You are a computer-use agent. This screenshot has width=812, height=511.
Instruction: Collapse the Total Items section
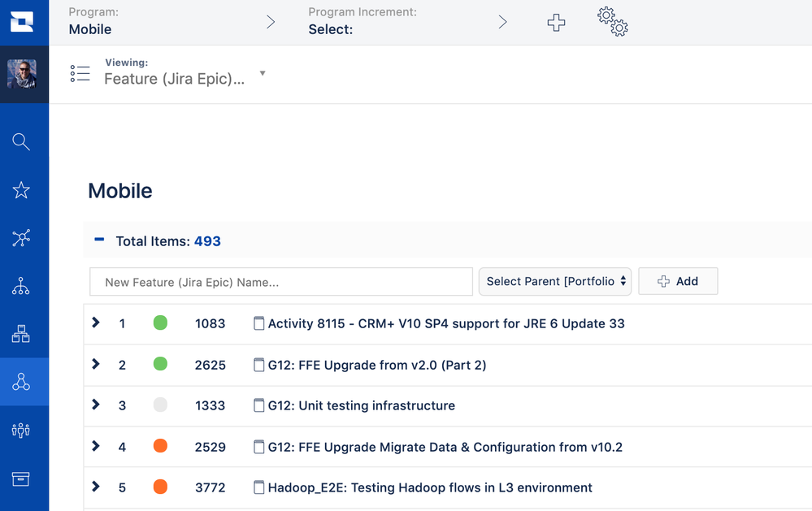point(99,240)
